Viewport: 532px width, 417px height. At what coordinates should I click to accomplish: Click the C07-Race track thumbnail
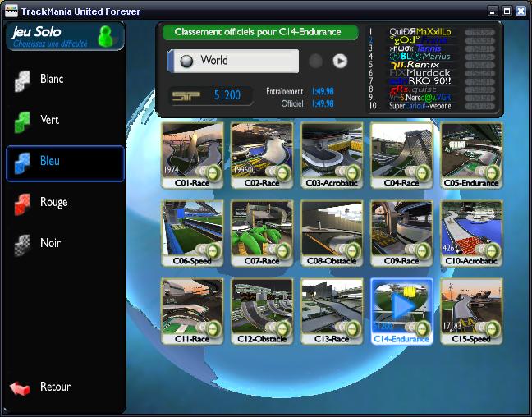[x=262, y=233]
